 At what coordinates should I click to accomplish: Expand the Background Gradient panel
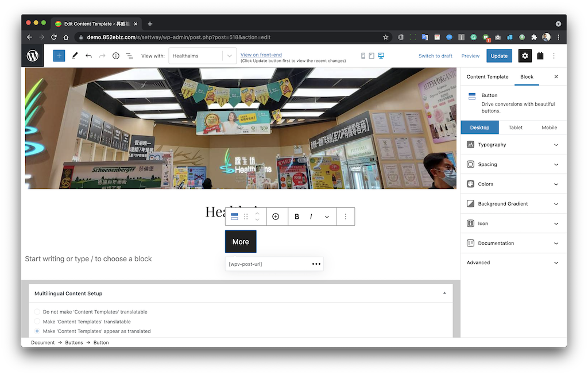click(513, 204)
